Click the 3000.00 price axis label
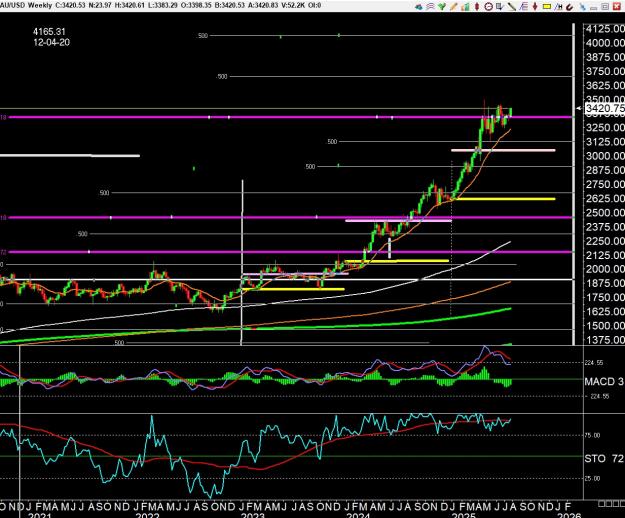The height and width of the screenshot is (518, 625). click(605, 156)
